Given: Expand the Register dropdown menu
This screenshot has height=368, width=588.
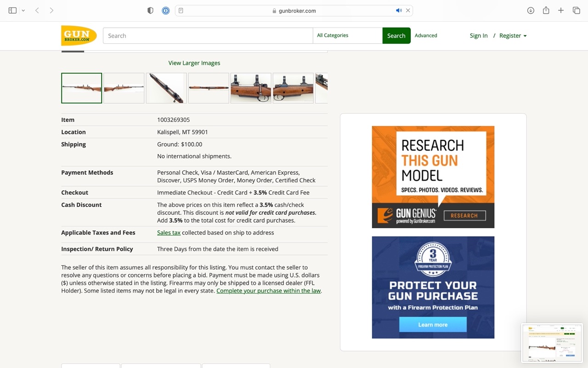Looking at the screenshot, I should coord(513,35).
